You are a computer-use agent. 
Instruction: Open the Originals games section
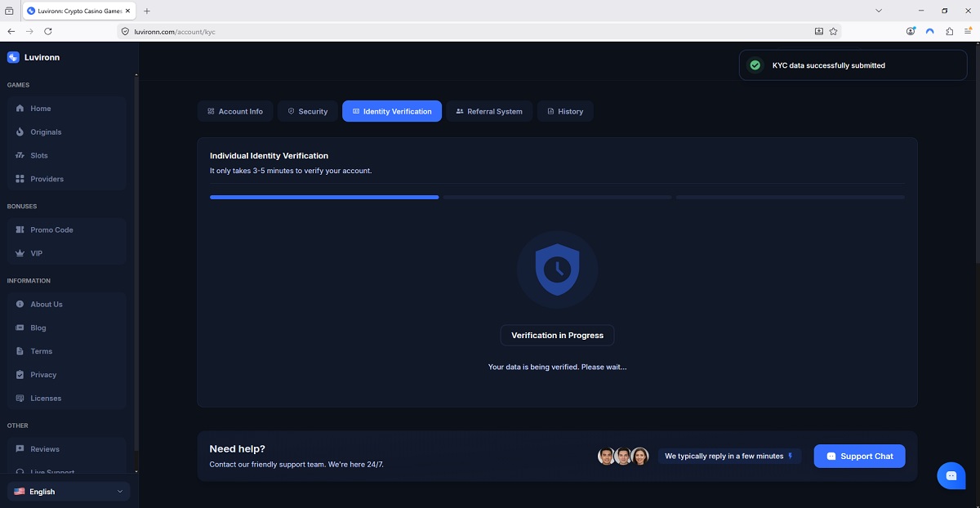point(66,131)
